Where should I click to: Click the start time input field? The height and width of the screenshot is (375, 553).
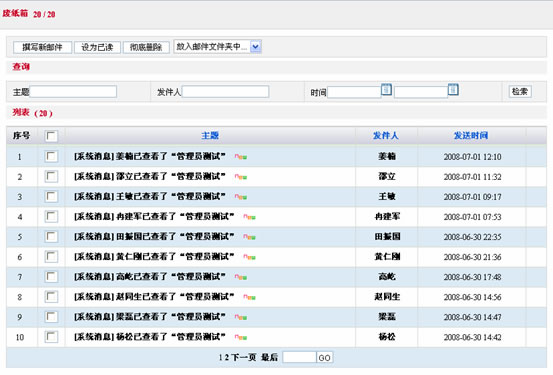354,92
